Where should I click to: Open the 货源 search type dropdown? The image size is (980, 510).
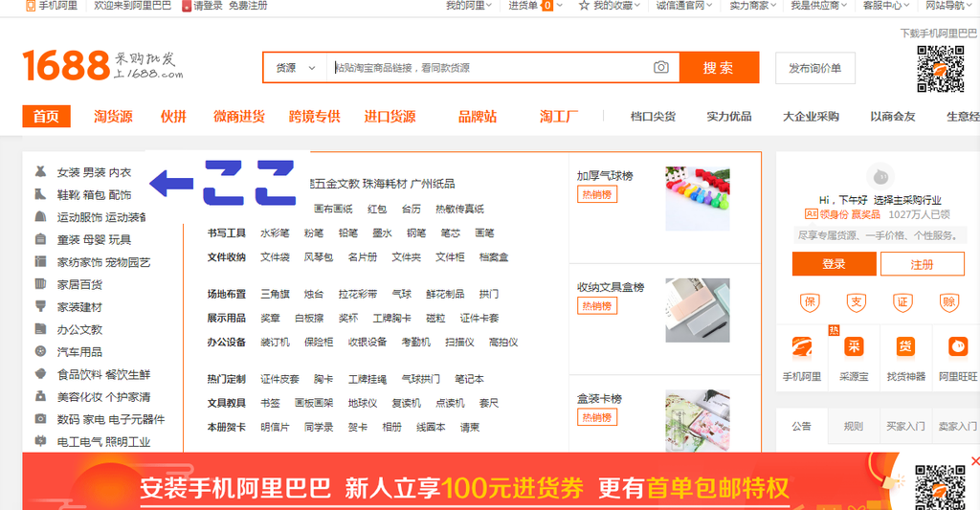click(296, 68)
